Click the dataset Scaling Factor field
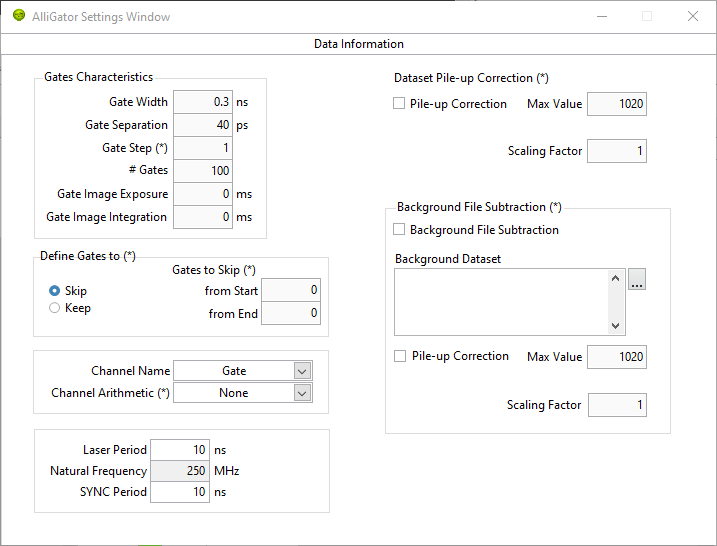The height and width of the screenshot is (546, 717). (x=616, y=151)
